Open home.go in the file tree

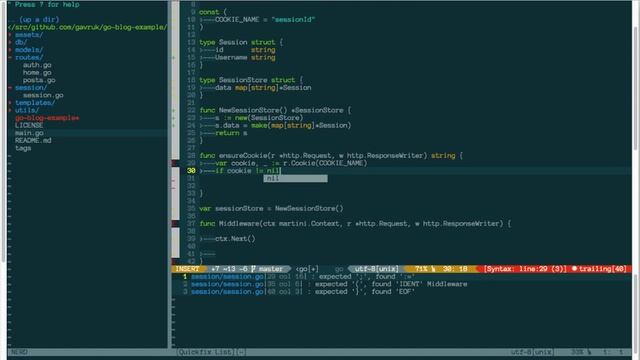[x=37, y=73]
